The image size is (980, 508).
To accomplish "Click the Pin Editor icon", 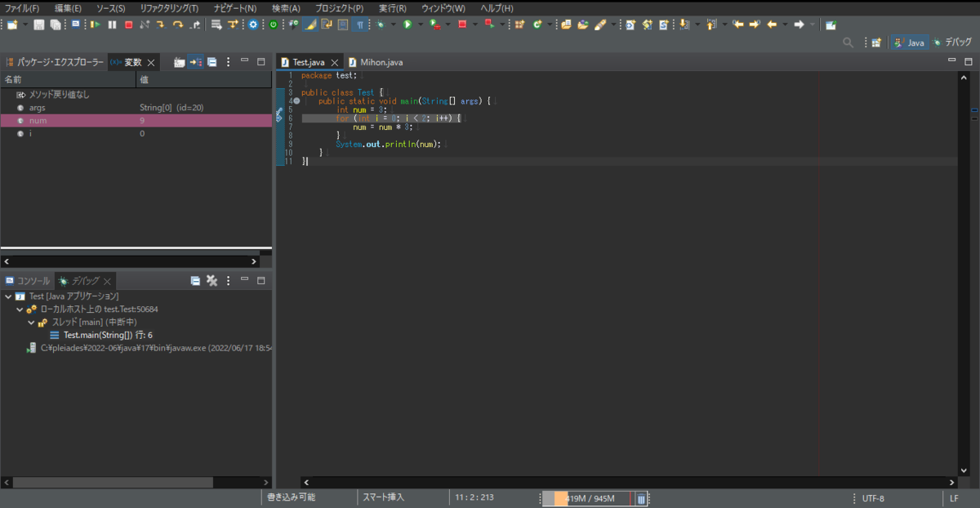I will [830, 25].
